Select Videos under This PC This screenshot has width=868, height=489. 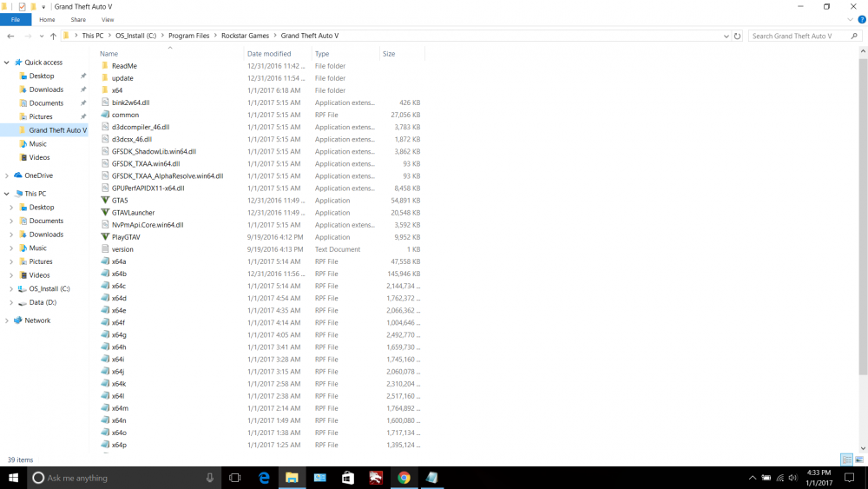pos(39,275)
